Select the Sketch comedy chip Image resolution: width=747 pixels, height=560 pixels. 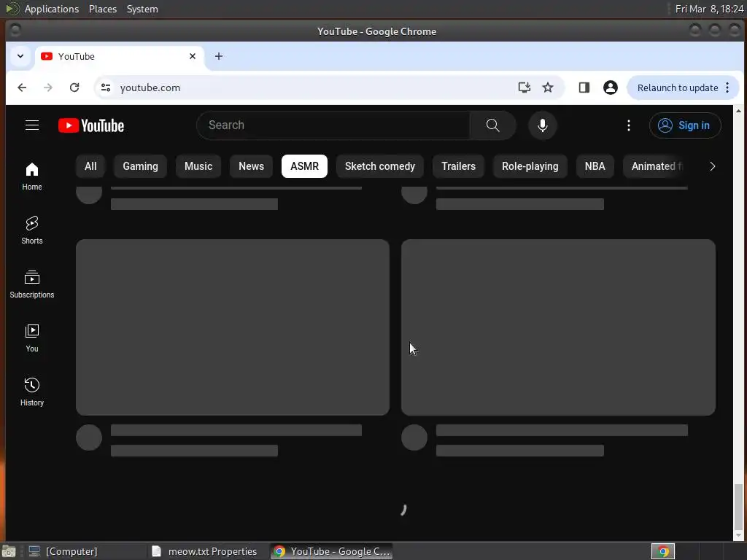coord(379,166)
